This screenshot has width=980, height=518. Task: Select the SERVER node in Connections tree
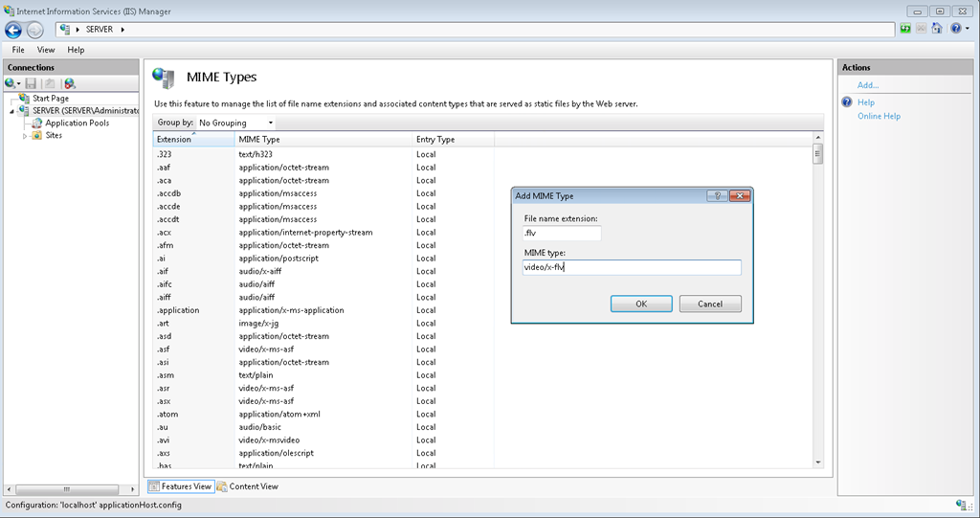[x=85, y=111]
